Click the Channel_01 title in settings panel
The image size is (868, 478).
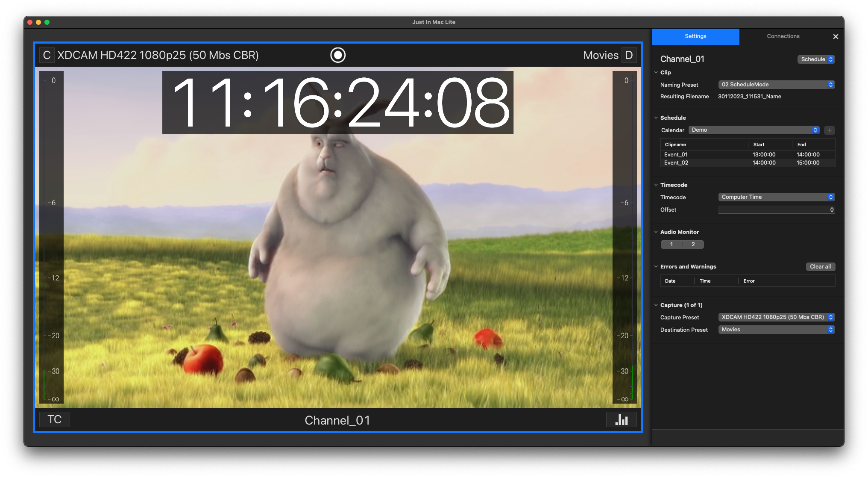coord(682,59)
